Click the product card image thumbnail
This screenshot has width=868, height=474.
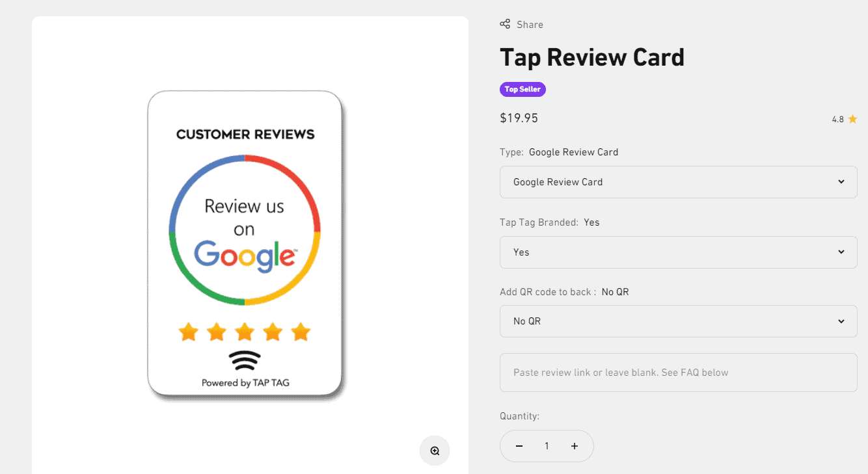coord(245,244)
